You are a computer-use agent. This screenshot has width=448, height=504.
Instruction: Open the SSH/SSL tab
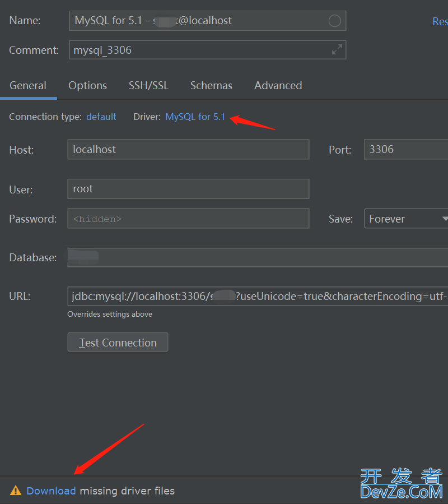point(148,86)
